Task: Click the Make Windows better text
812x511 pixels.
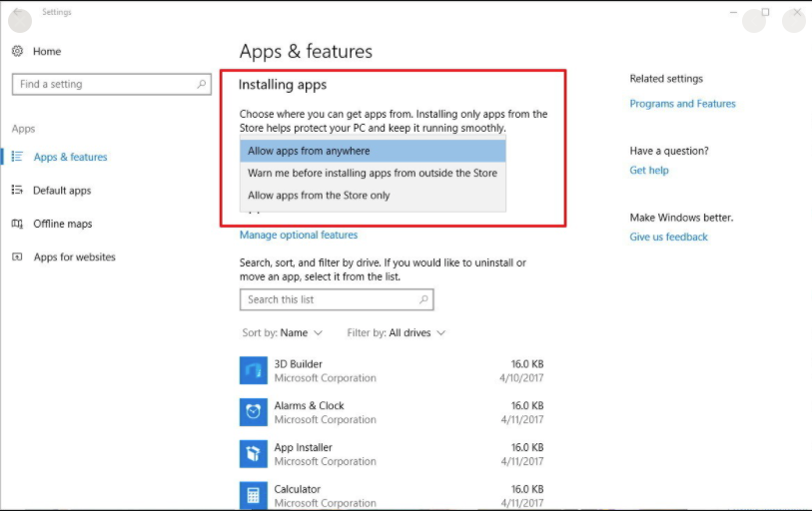Action: coord(681,218)
